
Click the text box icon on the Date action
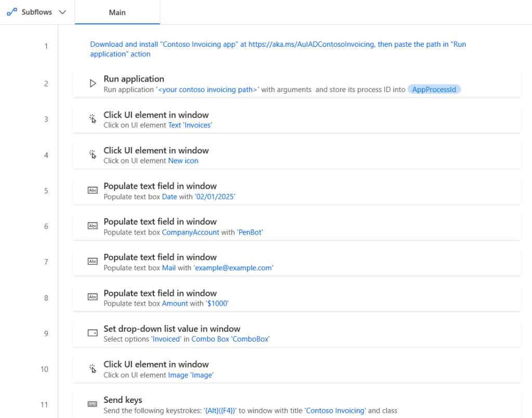93,190
